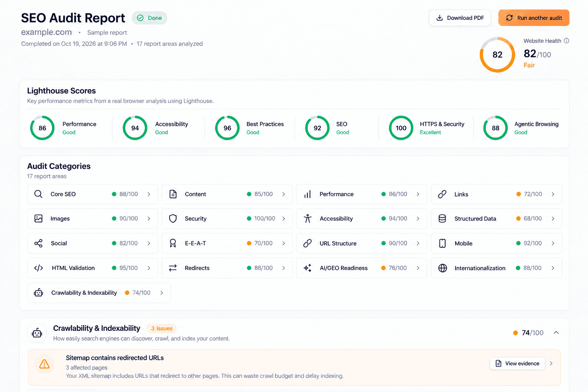Collapse the Crawlability & Indexability section
Image resolution: width=588 pixels, height=392 pixels.
(x=556, y=333)
